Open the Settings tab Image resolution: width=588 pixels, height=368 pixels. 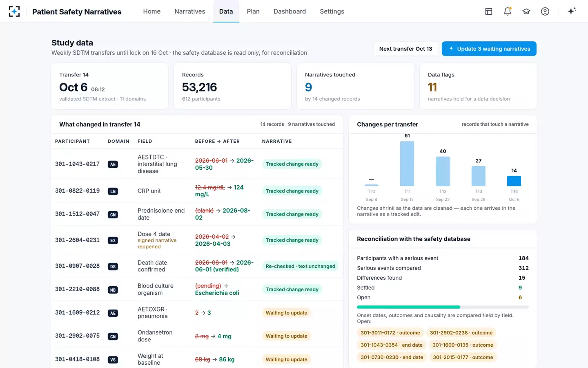coord(332,11)
